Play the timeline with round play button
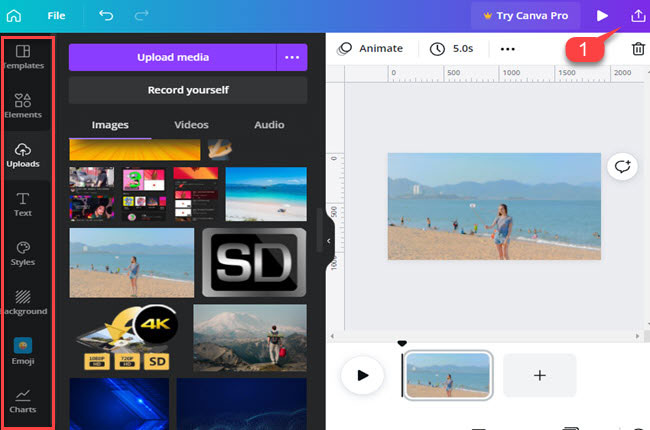The height and width of the screenshot is (430, 650). (363, 375)
